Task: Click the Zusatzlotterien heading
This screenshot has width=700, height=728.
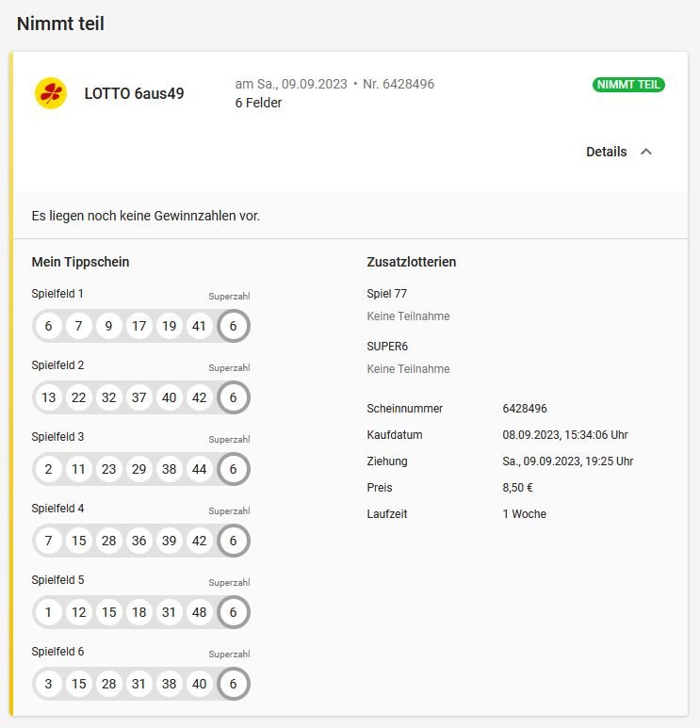Action: click(411, 262)
